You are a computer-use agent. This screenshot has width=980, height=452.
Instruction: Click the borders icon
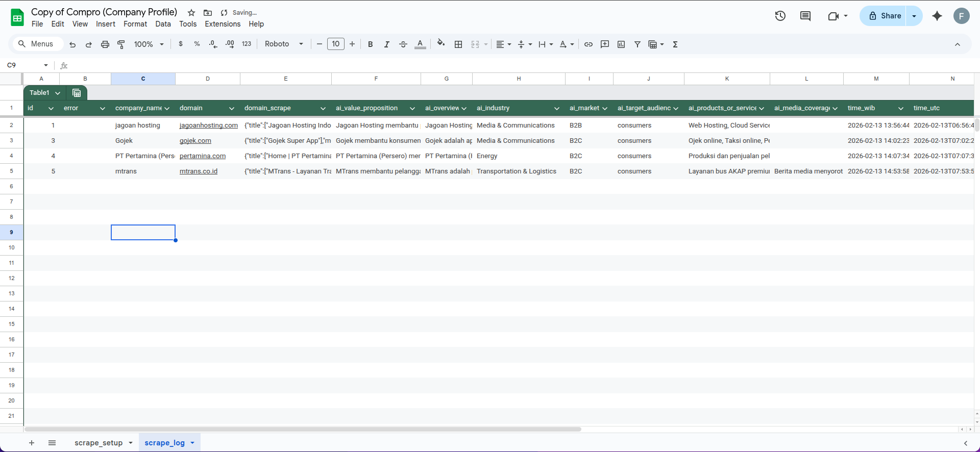coord(458,44)
